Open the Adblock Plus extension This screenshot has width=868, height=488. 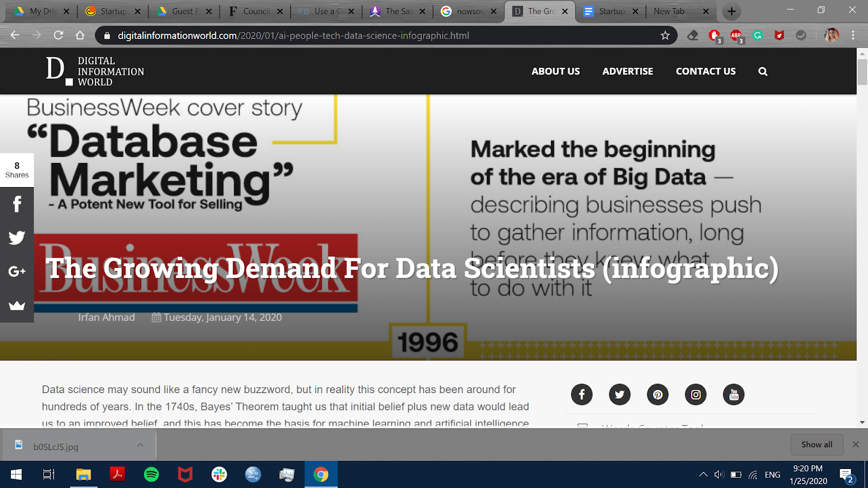[x=736, y=36]
